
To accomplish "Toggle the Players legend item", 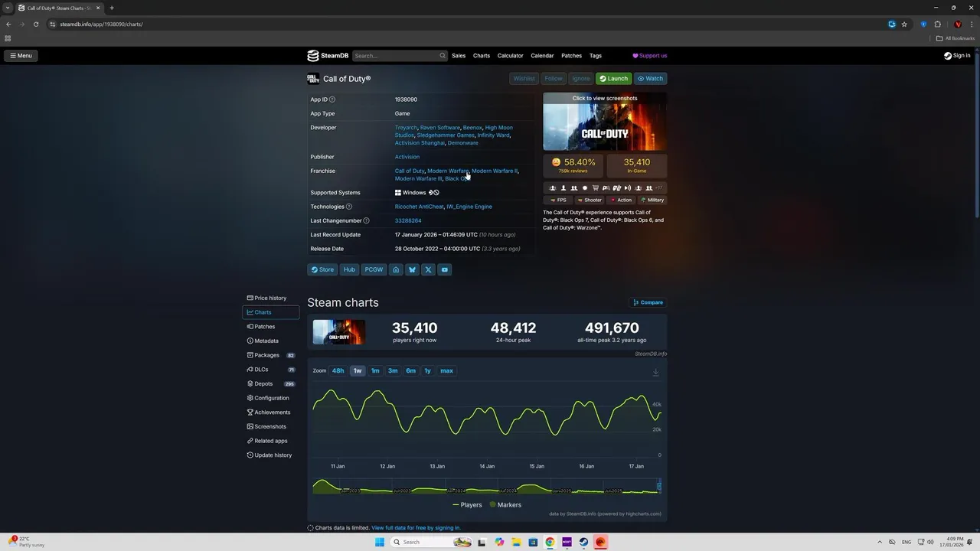I will coord(467,505).
